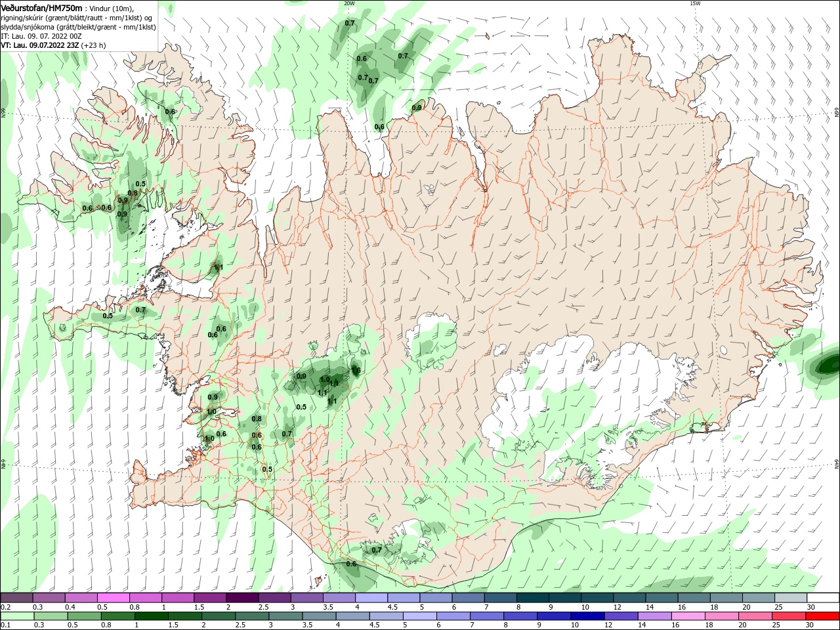Select the 1.5 swatch in the upper legend row
840x630 pixels.
coord(211,598)
